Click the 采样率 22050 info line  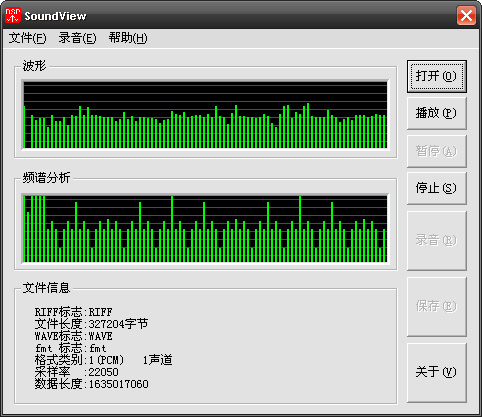coord(76,372)
